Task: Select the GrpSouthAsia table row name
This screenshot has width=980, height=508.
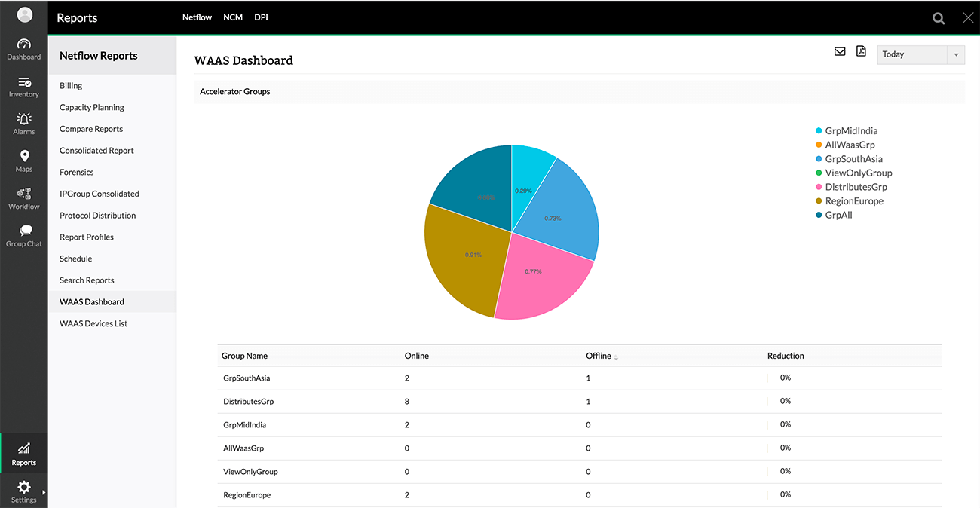Action: pos(247,378)
